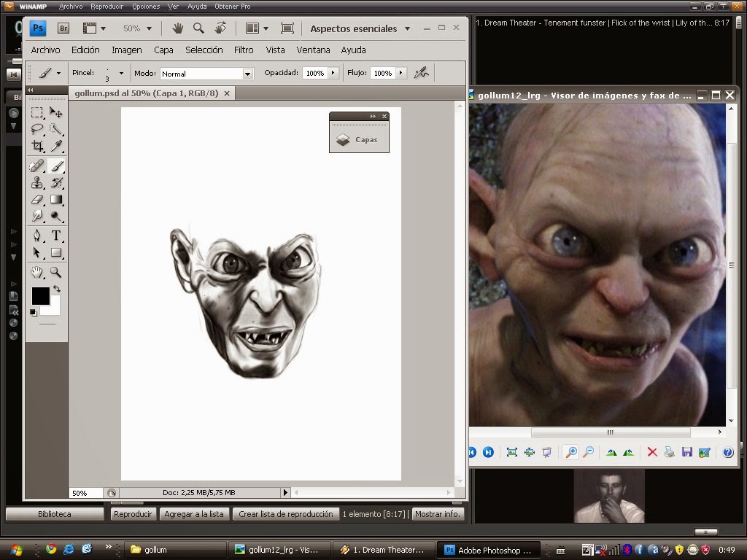Select the Rectangle shape tool
747x560 pixels.
pyautogui.click(x=56, y=252)
